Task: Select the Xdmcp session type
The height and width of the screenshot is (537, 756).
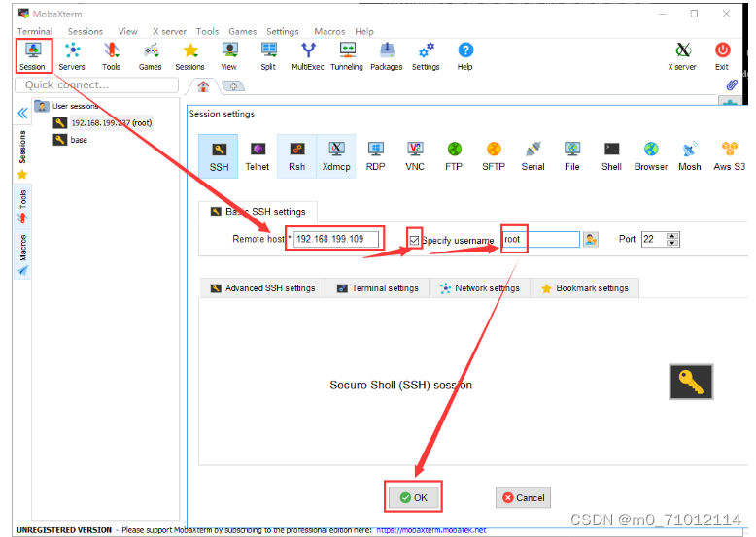Action: click(336, 156)
